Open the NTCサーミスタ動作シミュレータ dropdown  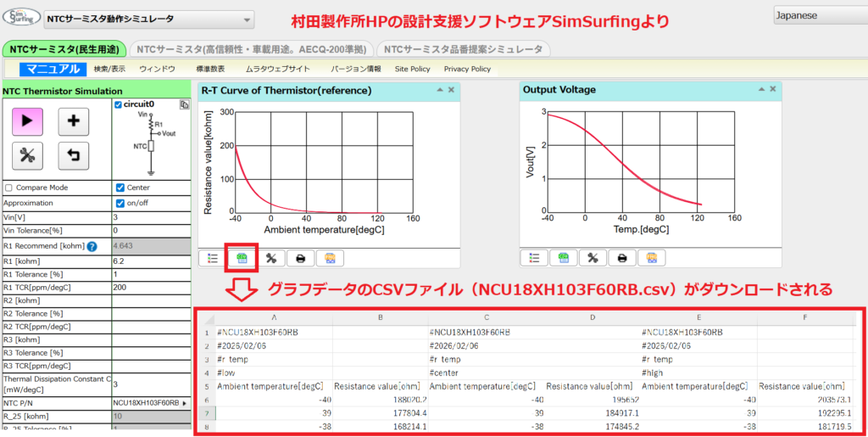pos(149,19)
